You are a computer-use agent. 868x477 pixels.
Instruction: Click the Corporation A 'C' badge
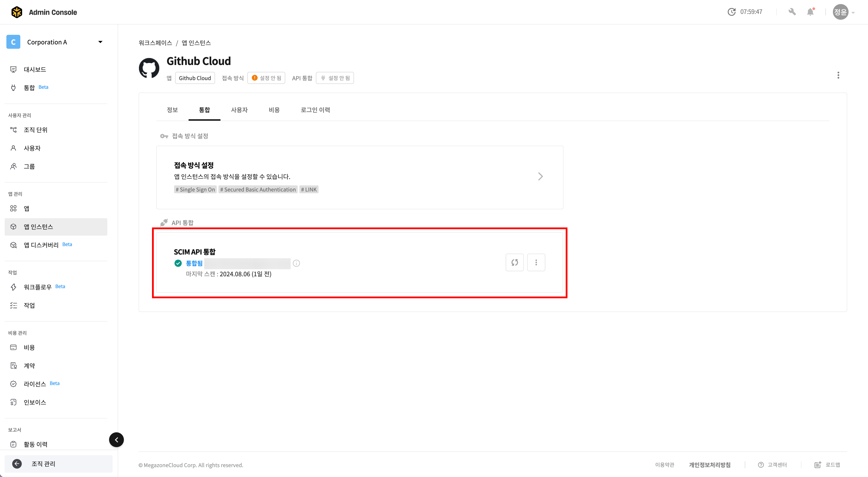13,42
